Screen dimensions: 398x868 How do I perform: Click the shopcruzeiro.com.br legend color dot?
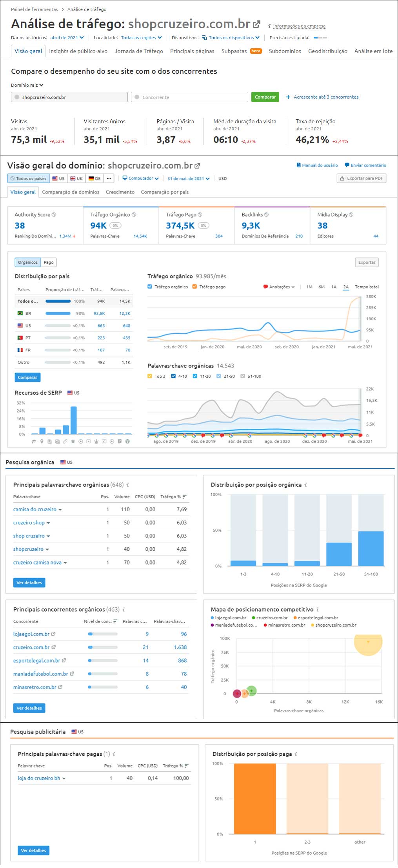pyautogui.click(x=313, y=625)
